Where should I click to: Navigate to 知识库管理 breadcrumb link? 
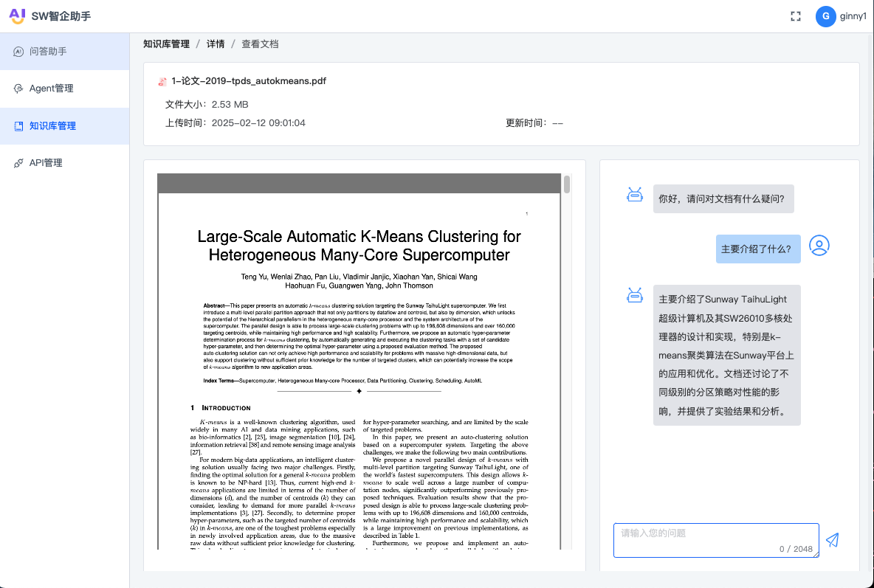click(166, 44)
